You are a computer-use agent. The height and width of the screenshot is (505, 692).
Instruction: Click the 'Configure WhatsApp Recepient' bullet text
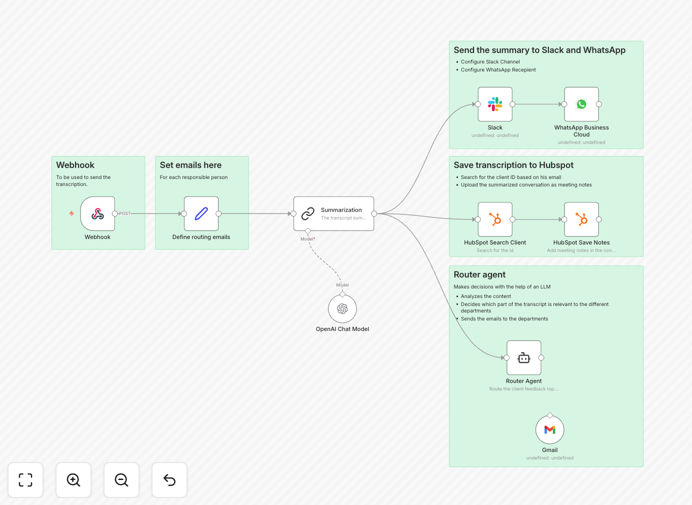point(498,70)
